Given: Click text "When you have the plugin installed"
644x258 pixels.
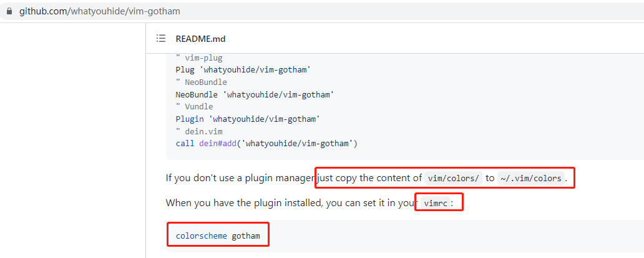Looking at the screenshot, I should coord(243,203).
